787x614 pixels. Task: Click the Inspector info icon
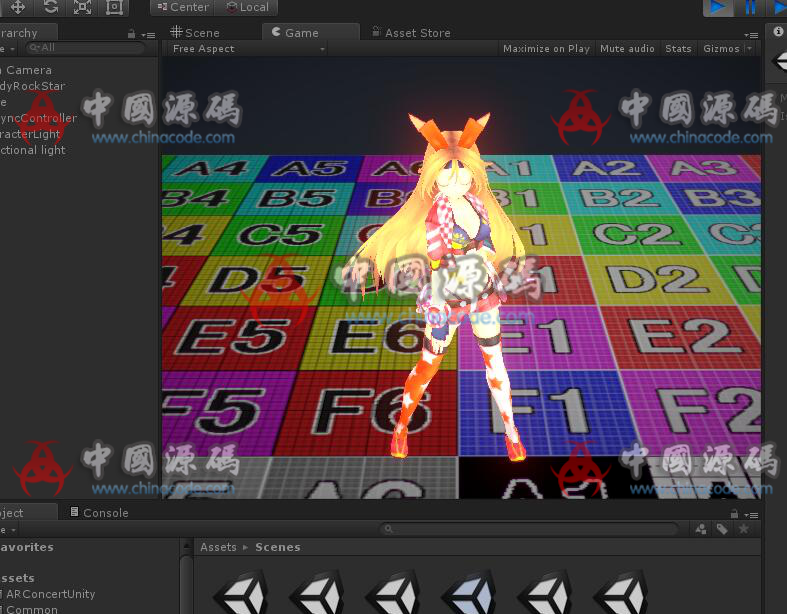coord(778,32)
